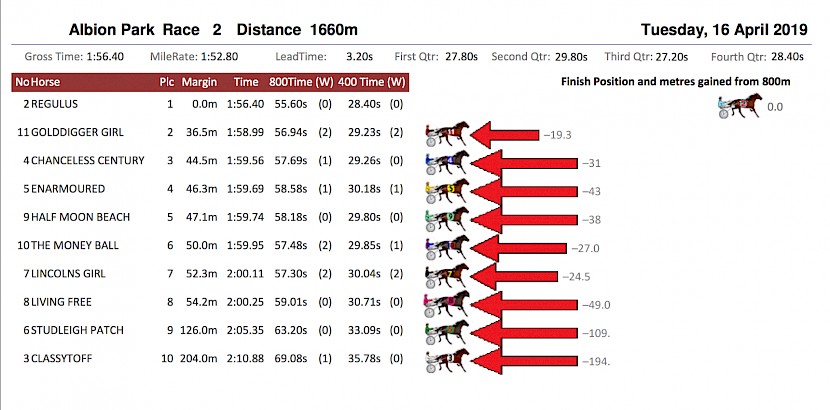The width and height of the screenshot is (830, 410).
Task: Select the Chanceless Century horse icon
Action: point(447,162)
